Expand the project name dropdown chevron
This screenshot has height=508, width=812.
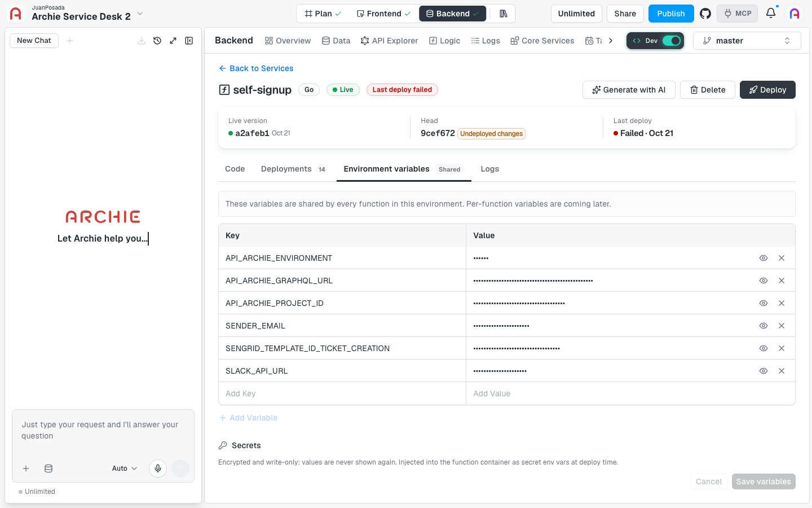140,14
